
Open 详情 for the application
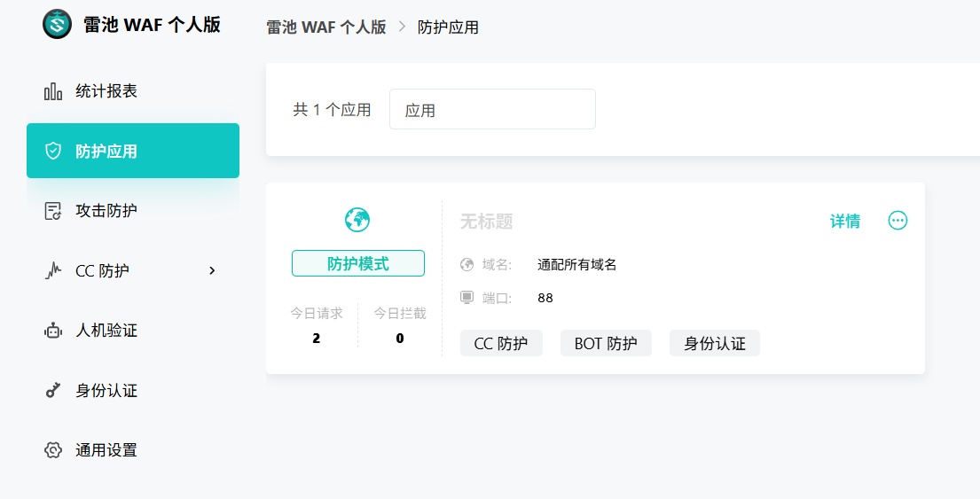coord(844,222)
